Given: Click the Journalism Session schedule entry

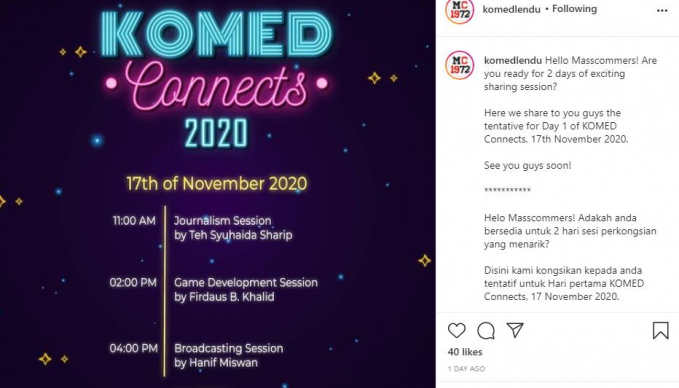Looking at the screenshot, I should pyautogui.click(x=233, y=228).
